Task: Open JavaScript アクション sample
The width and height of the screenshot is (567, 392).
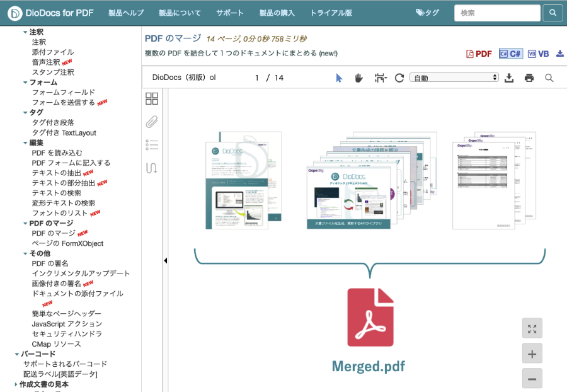Action: coord(67,324)
